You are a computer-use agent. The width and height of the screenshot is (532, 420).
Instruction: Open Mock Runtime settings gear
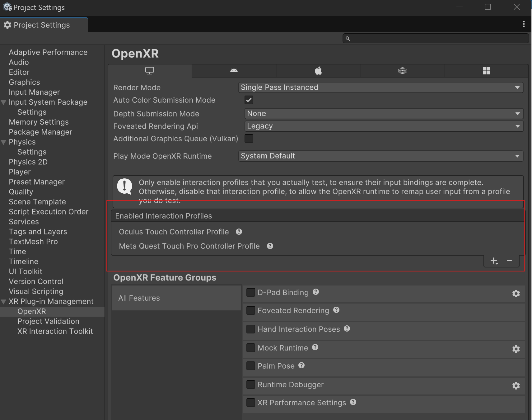[516, 349]
